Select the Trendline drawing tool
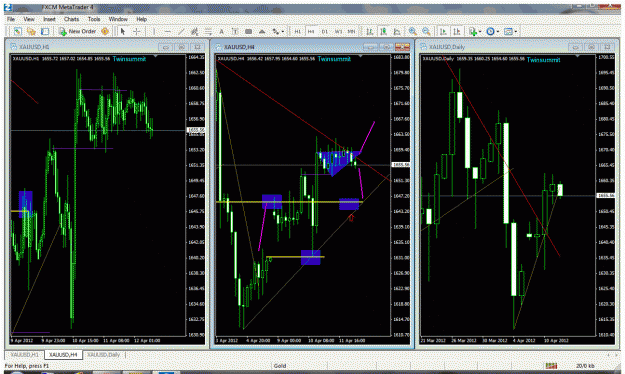Screen dimensions: 625x374 point(181,31)
